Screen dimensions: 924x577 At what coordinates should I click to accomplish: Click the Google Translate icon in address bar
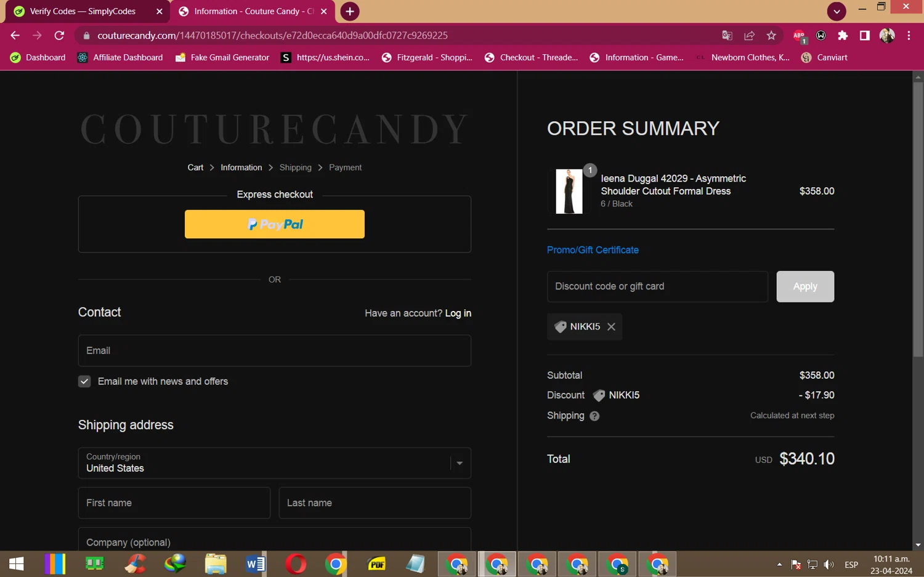(727, 36)
